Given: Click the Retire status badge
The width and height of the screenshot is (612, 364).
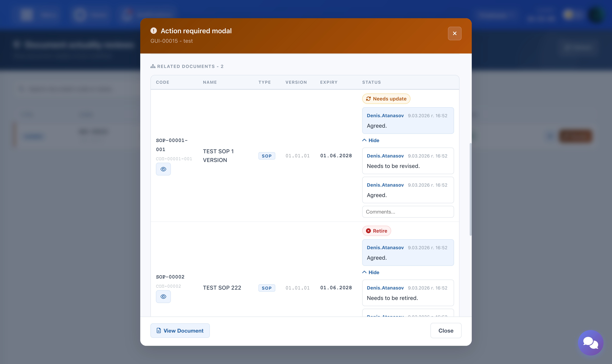Looking at the screenshot, I should [x=376, y=231].
